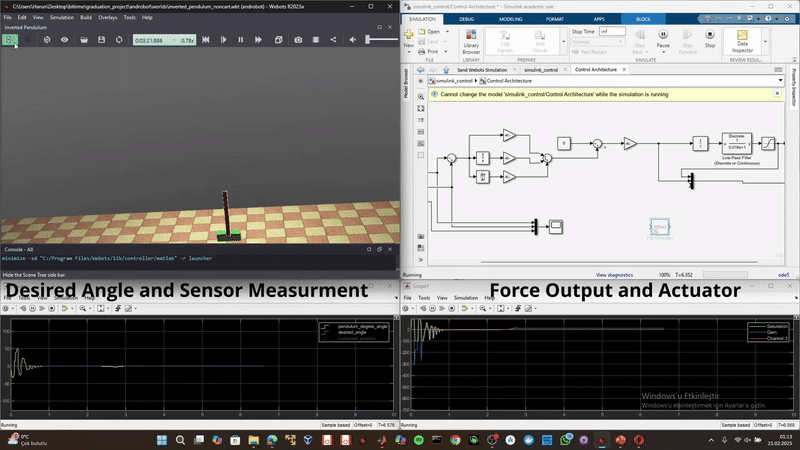Expand the REVIEW RESULTS gallery arrow
This screenshot has height=450, width=800.
[765, 41]
